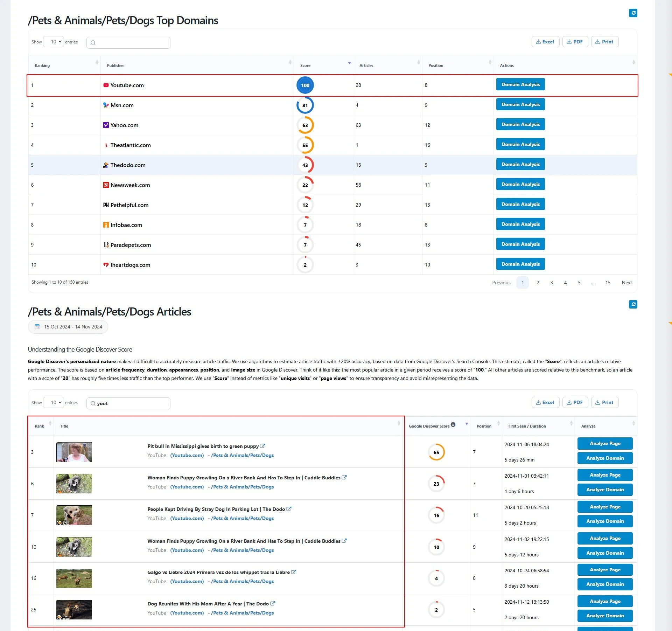
Task: Click the Newsweek.com red N favicon
Action: coord(106,185)
